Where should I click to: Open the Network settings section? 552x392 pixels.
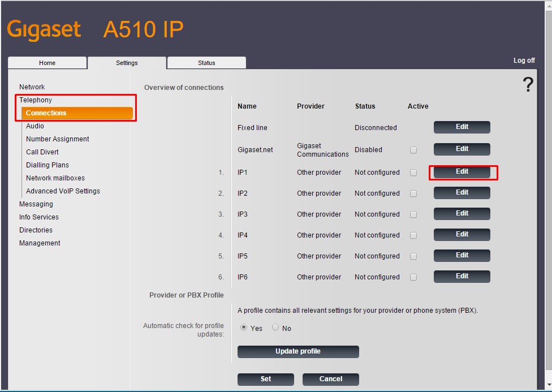(32, 87)
